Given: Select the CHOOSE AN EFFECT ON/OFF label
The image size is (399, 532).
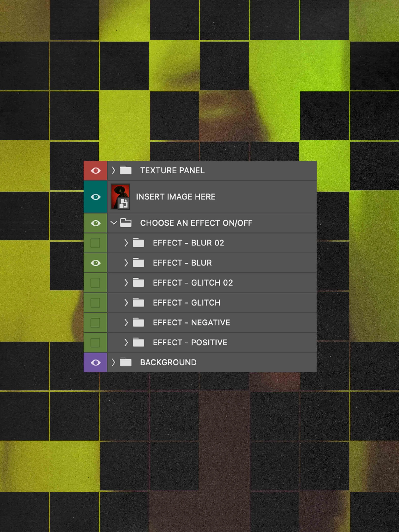Looking at the screenshot, I should click(196, 223).
